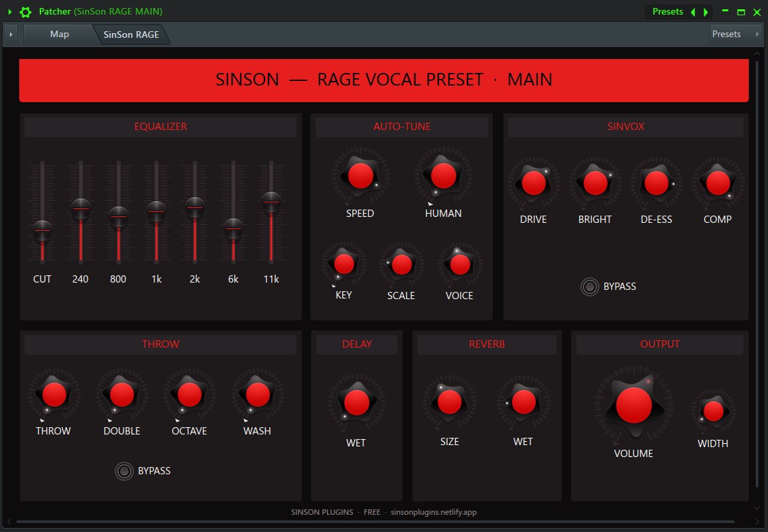Viewport: 768px width, 532px height.
Task: Expand the Patcher title bar arrow menu
Action: coord(10,12)
